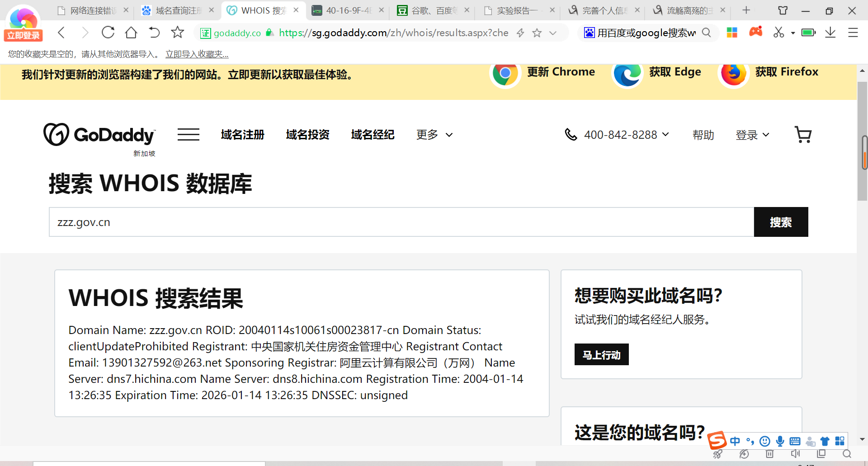Click the trash icon in status bar
868x466 pixels.
[770, 454]
